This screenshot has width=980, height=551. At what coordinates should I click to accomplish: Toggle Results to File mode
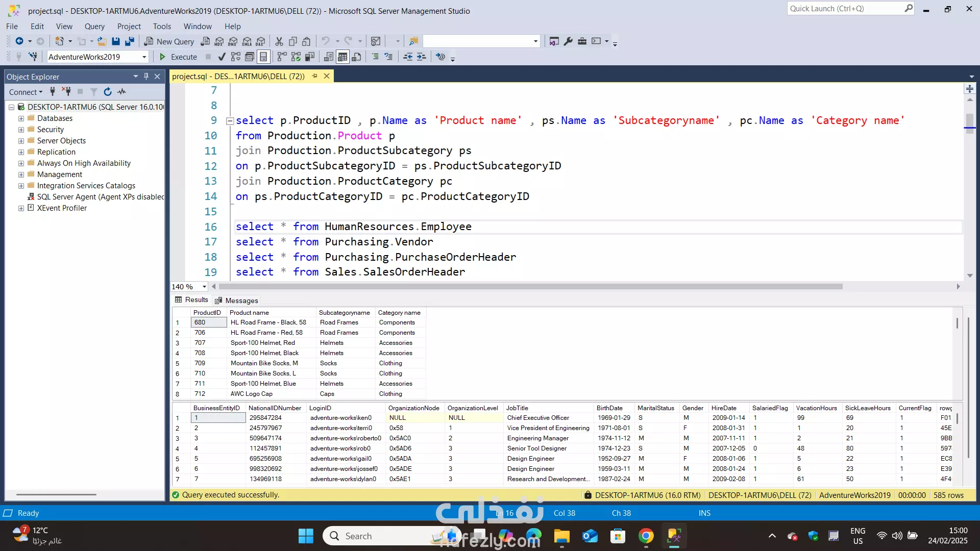[x=357, y=57]
